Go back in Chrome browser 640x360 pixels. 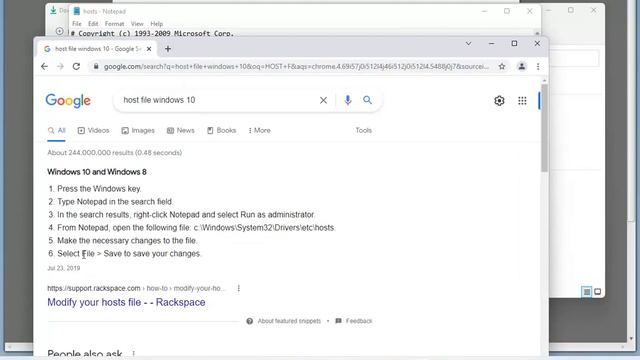pyautogui.click(x=44, y=67)
